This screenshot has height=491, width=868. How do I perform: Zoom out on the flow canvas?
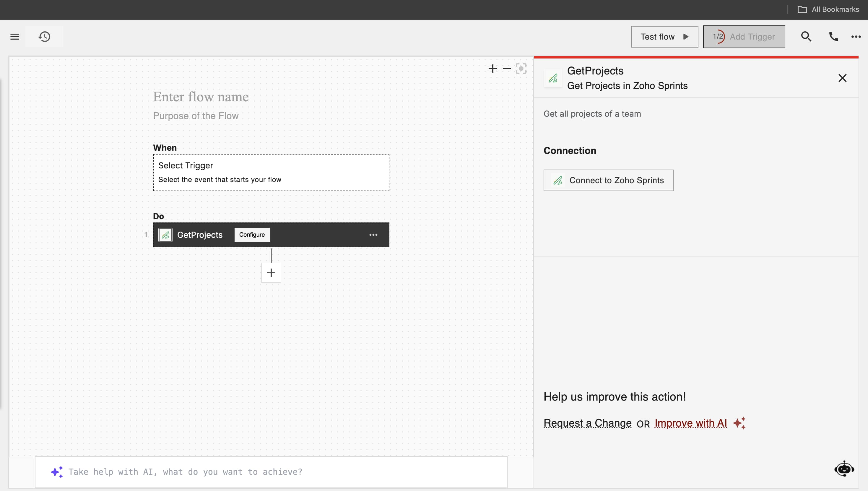click(x=507, y=69)
